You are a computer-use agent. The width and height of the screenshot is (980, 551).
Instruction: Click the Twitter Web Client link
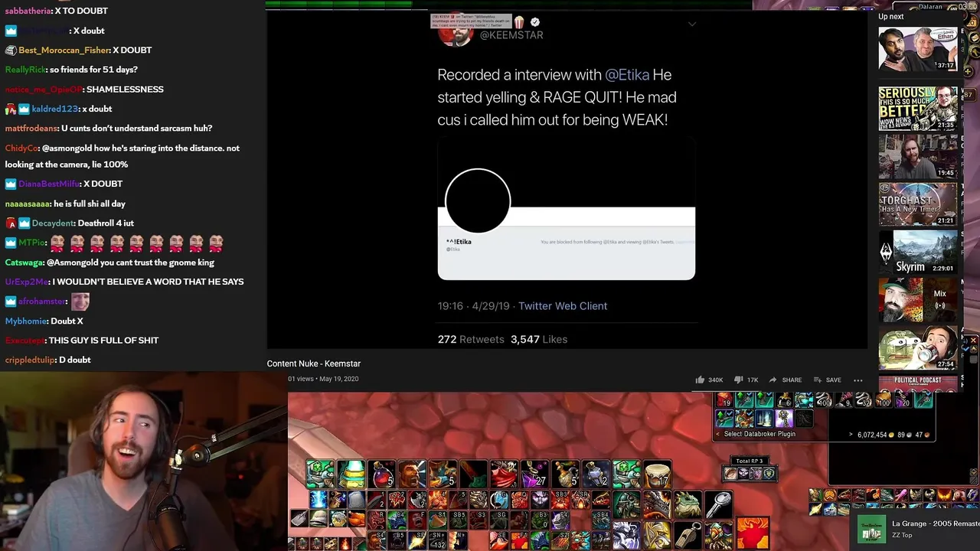(563, 306)
